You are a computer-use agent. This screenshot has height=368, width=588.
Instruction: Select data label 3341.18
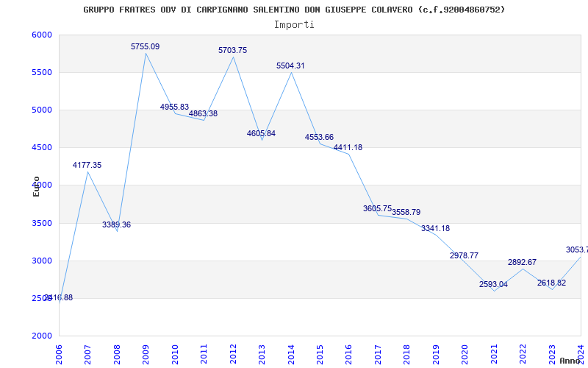click(x=435, y=228)
